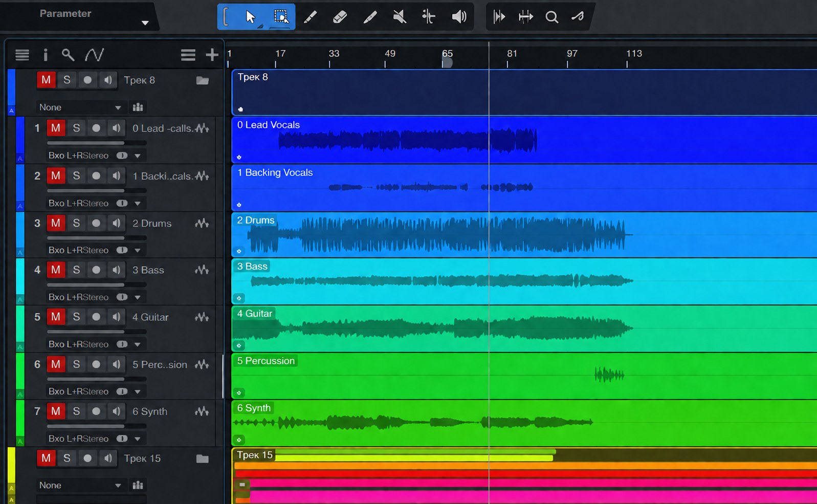
Task: Open the track inspector info icon
Action: click(46, 55)
